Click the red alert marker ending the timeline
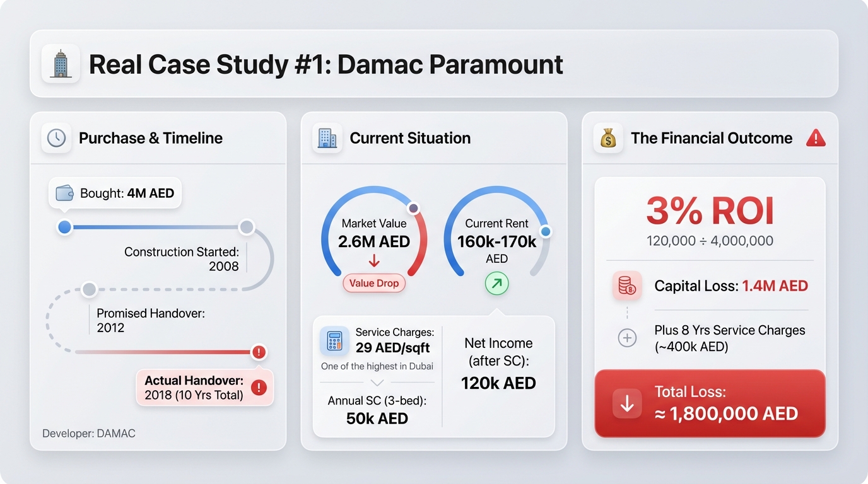Viewport: 868px width, 484px height. (x=259, y=352)
